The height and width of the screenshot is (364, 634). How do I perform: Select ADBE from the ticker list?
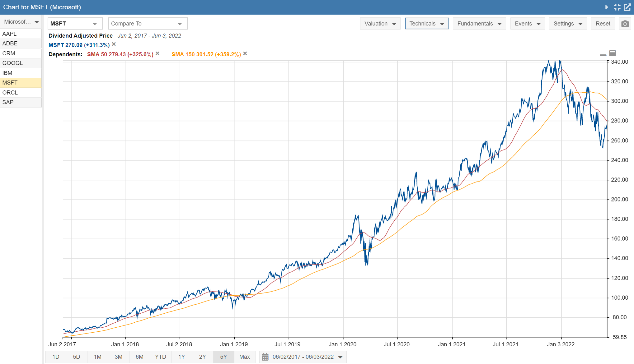coord(21,44)
